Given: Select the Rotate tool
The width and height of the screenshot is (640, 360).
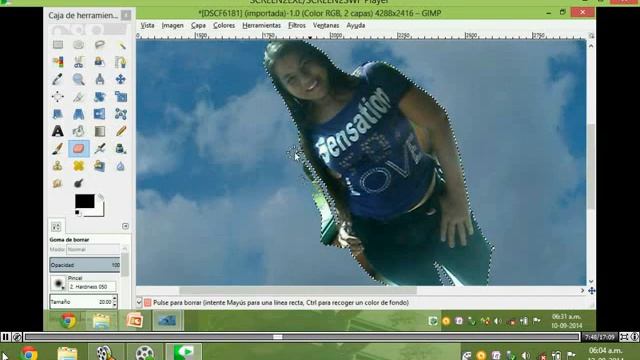Looking at the screenshot, I should 100,96.
